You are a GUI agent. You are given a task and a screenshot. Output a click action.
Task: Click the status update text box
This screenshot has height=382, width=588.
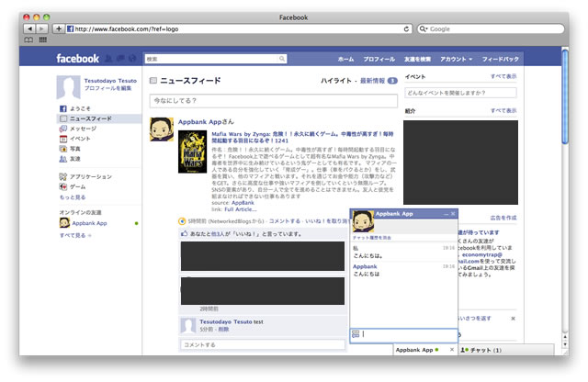(x=274, y=101)
